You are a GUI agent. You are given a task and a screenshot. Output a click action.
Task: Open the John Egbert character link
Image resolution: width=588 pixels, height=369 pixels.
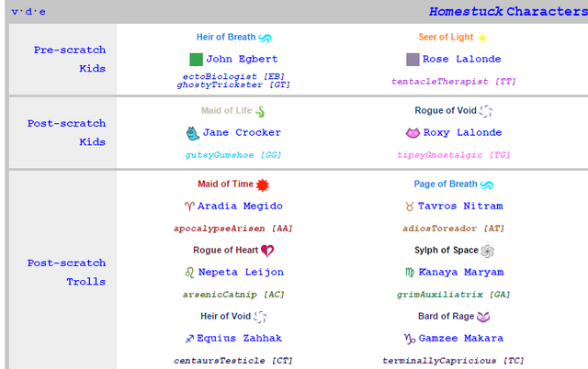(242, 59)
